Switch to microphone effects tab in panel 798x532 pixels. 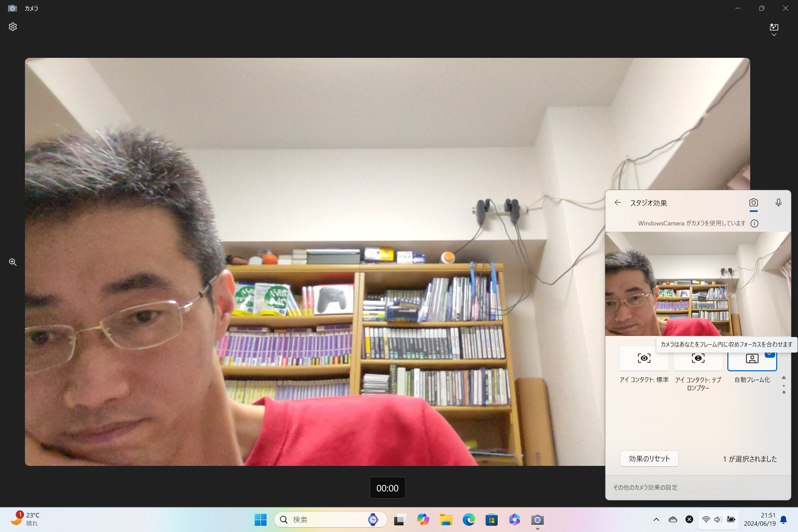[778, 203]
